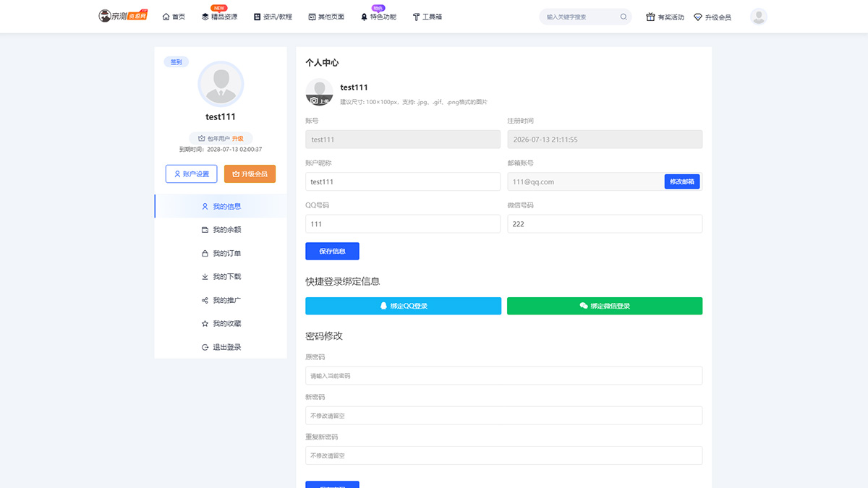The height and width of the screenshot is (488, 868).
Task: Click the large sidebar profile avatar
Action: tap(221, 84)
